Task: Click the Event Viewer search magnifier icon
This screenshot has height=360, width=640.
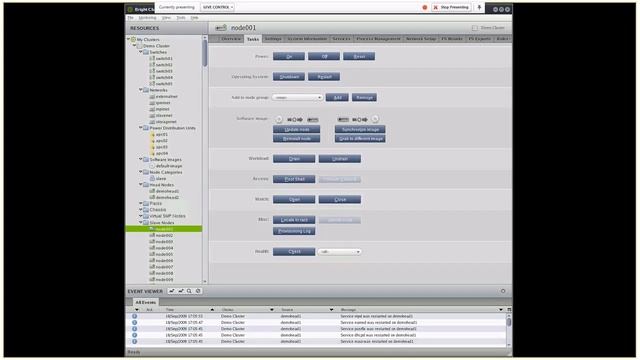Action: point(189,291)
